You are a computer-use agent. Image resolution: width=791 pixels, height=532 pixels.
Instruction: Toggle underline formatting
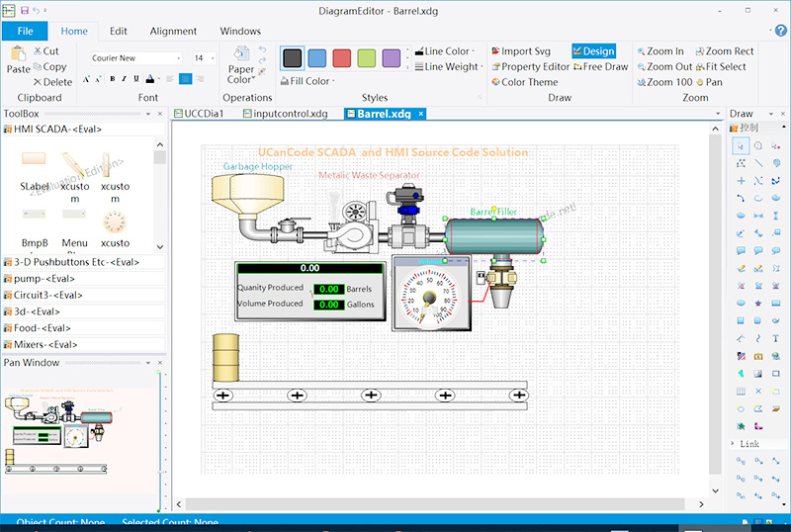point(136,79)
